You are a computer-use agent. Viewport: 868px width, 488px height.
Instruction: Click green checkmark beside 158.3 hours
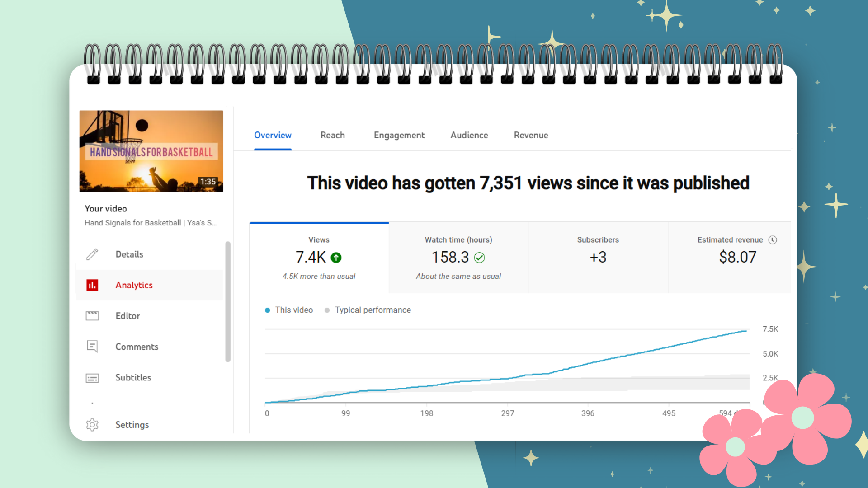[479, 258]
